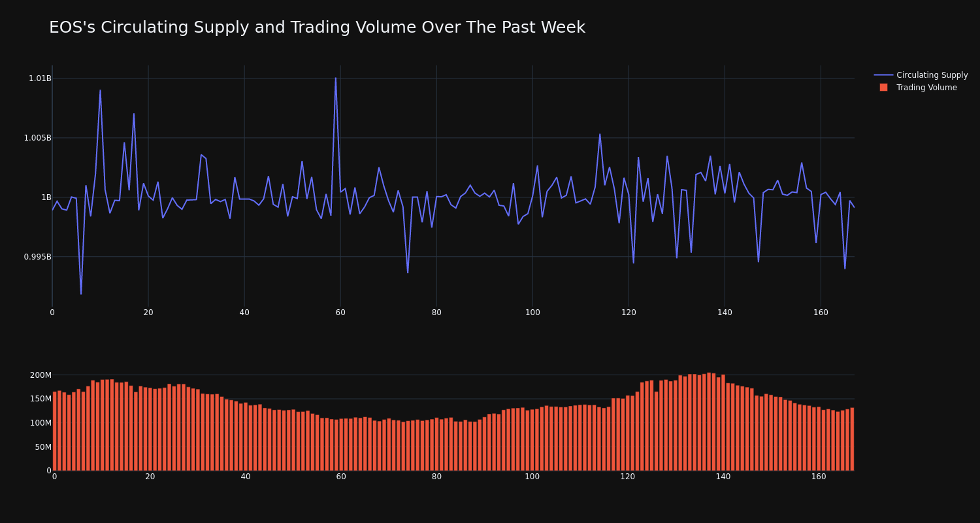Click the 60 tick on the supply chart x-axis

click(340, 312)
